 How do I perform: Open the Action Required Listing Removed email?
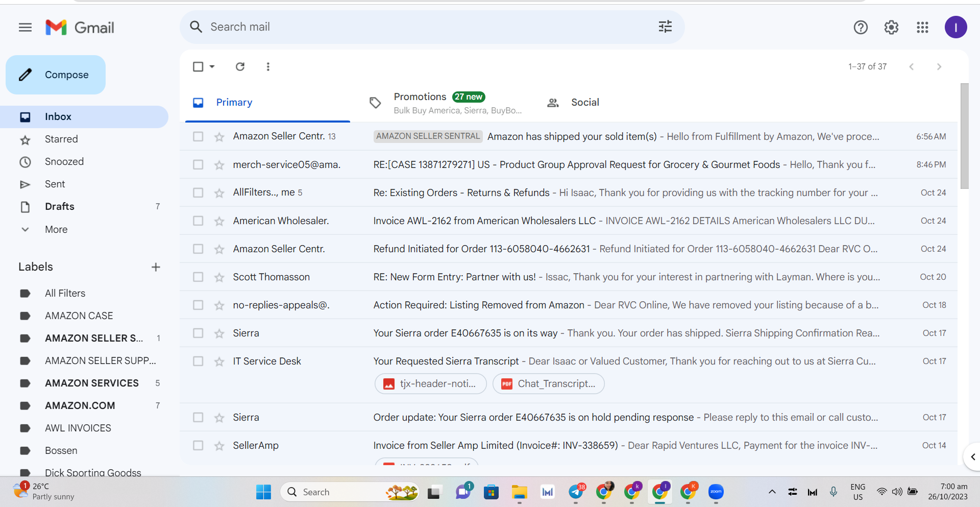569,305
